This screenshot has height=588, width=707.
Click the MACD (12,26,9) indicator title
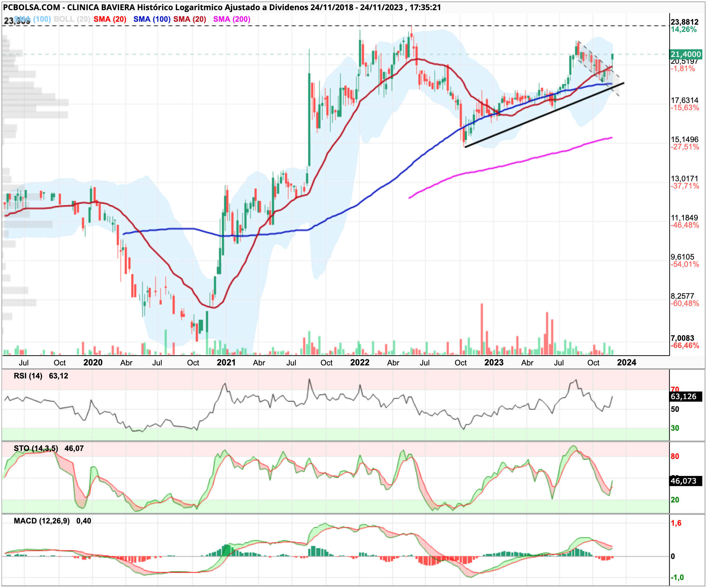[42, 521]
